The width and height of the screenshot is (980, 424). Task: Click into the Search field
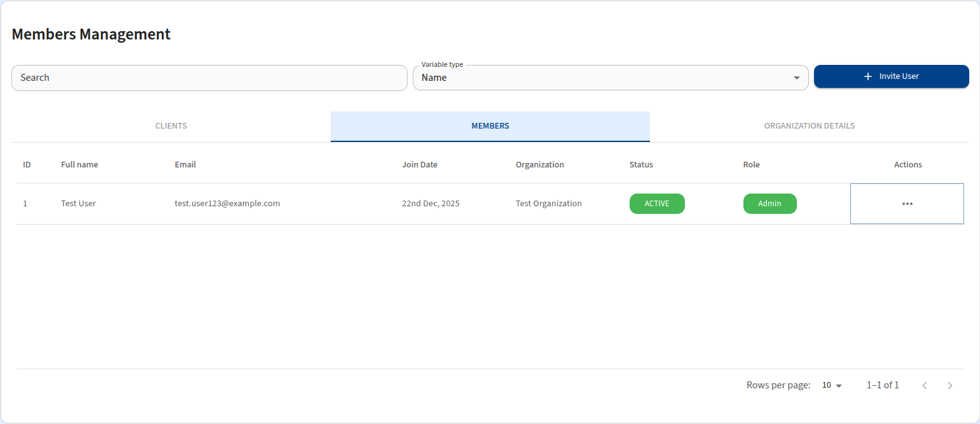[209, 78]
